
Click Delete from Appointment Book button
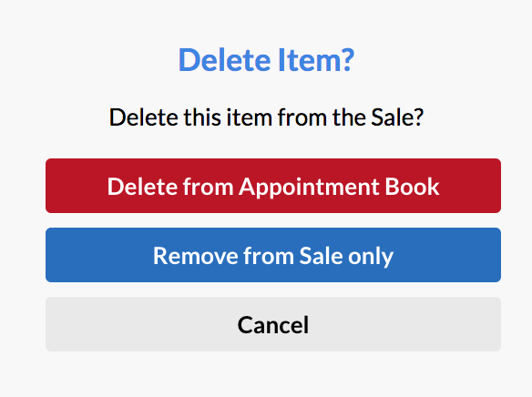[273, 186]
